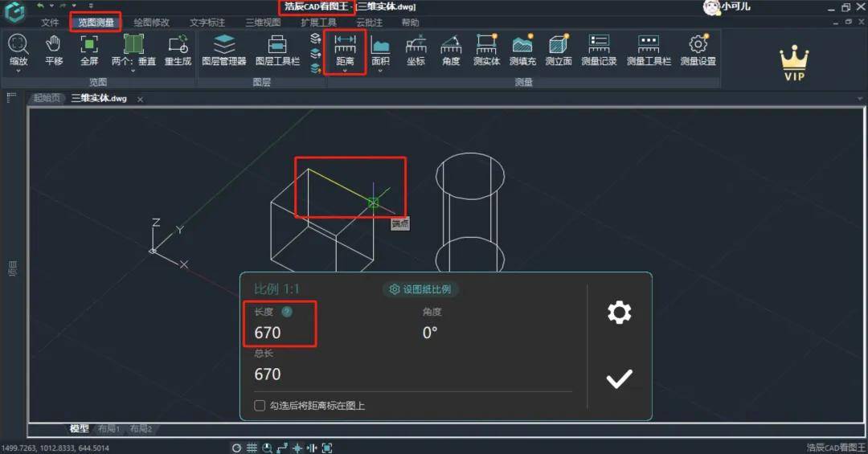The width and height of the screenshot is (868, 454).
Task: Close the 三维实体.dwg document tab
Action: [x=140, y=99]
